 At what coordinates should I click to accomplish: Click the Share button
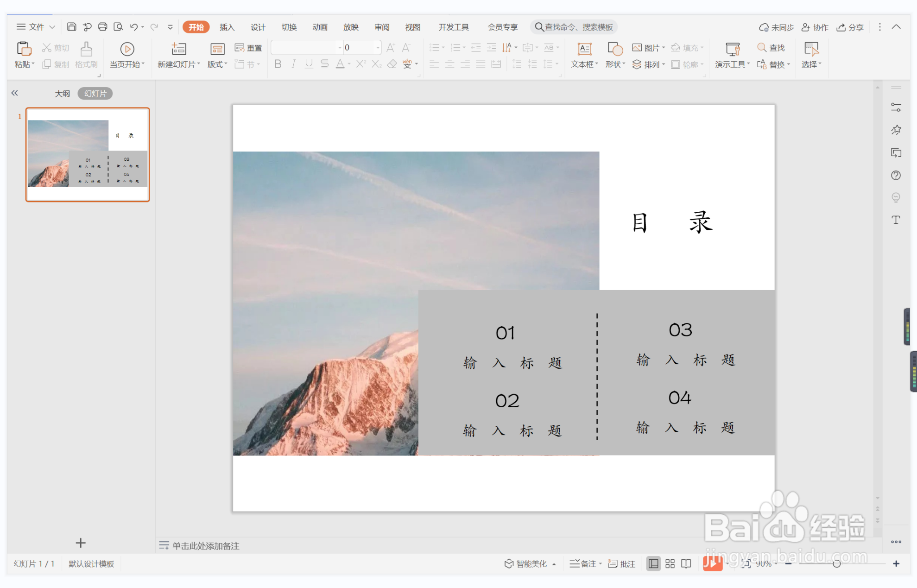(x=850, y=27)
